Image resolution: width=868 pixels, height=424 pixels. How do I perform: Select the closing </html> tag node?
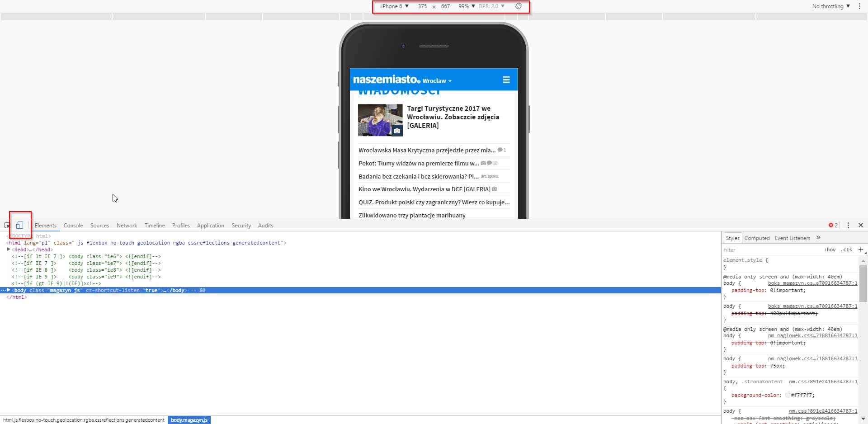coord(17,297)
